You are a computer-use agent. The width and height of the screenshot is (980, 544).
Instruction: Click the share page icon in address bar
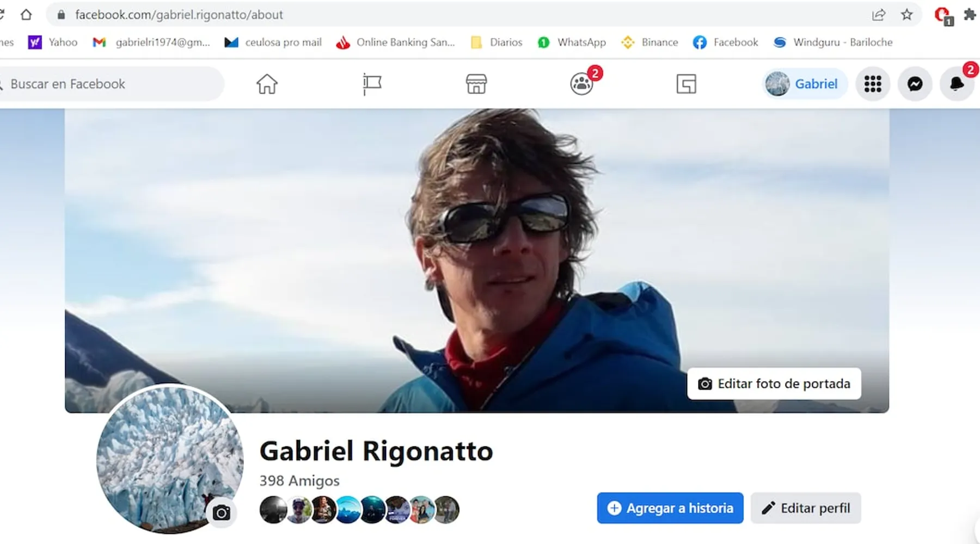878,15
